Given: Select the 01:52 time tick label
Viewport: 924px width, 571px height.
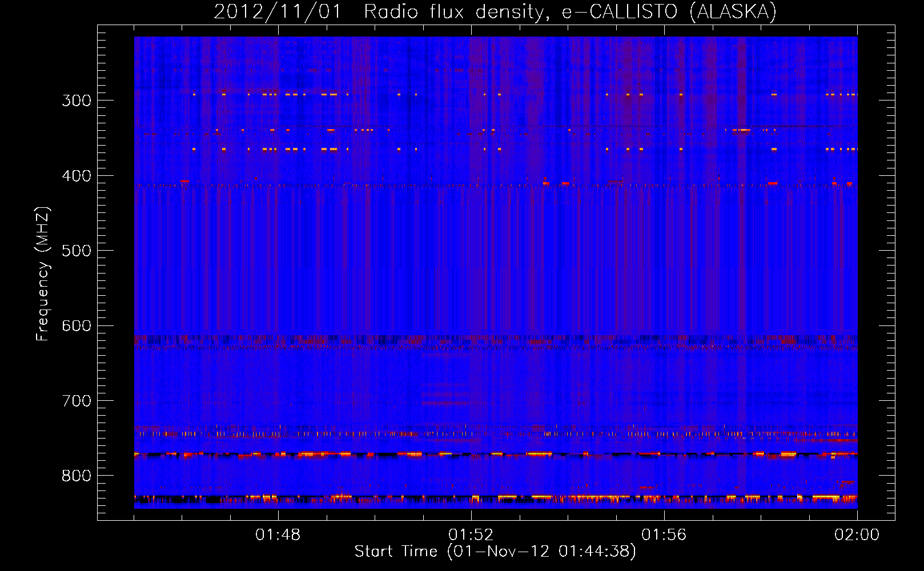Looking at the screenshot, I should (x=471, y=534).
